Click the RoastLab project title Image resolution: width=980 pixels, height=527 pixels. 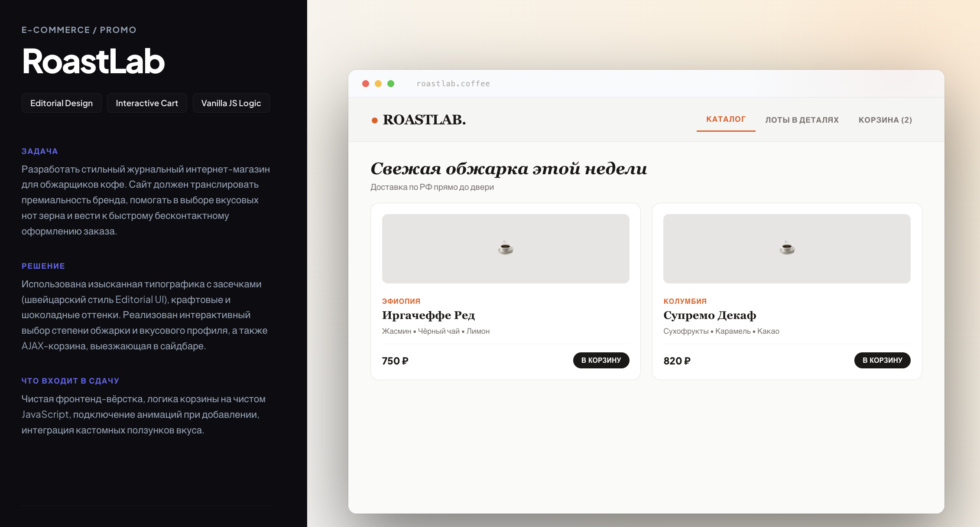(93, 62)
